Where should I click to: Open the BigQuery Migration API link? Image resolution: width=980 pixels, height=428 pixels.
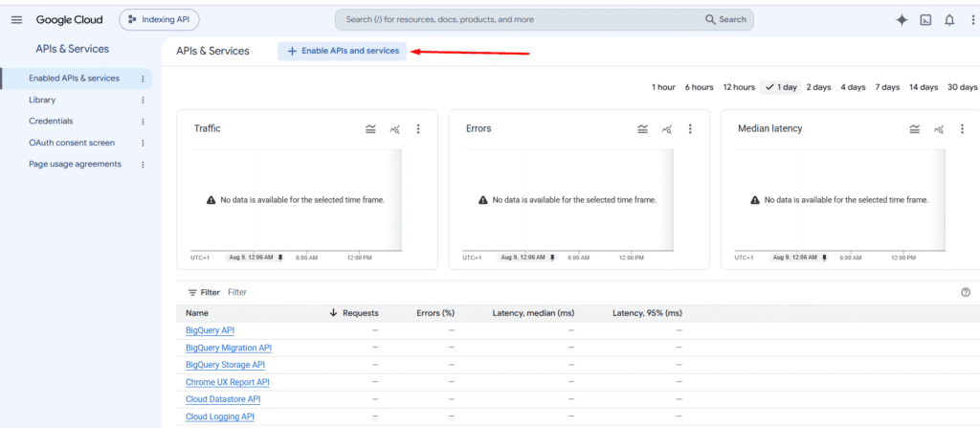coord(229,348)
